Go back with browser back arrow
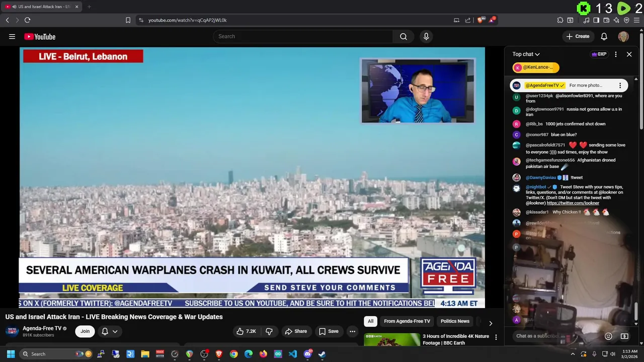Viewport: 644px width, 362px height. 7,20
